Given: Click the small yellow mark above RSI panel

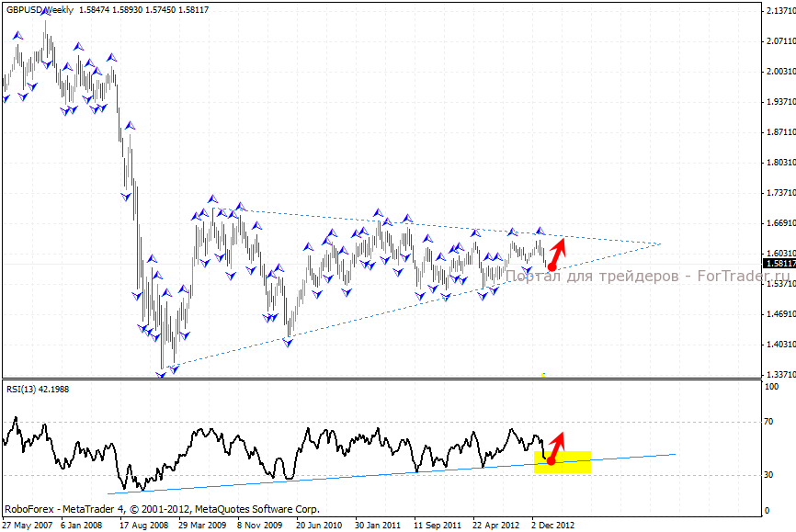Looking at the screenshot, I should (x=544, y=374).
